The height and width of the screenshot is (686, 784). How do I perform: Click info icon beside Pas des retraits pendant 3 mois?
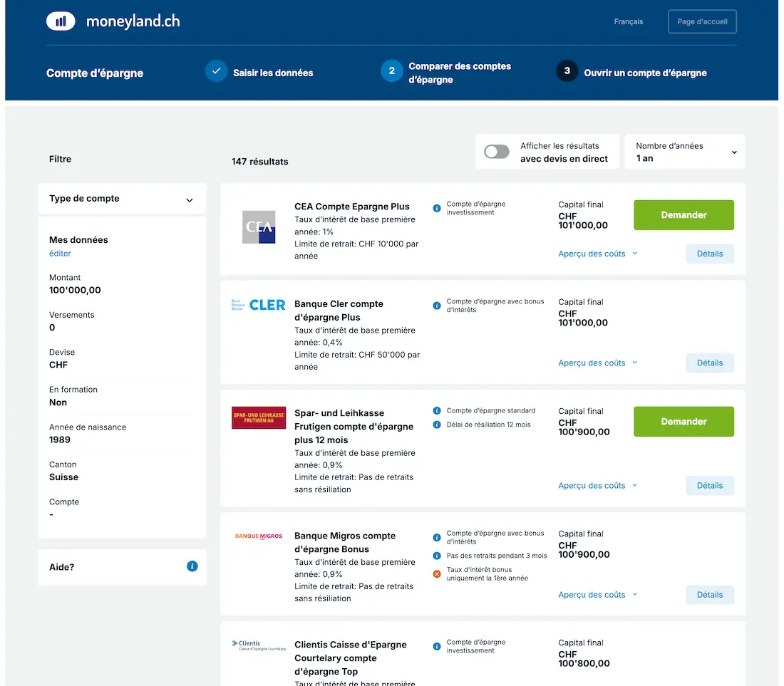tap(437, 556)
